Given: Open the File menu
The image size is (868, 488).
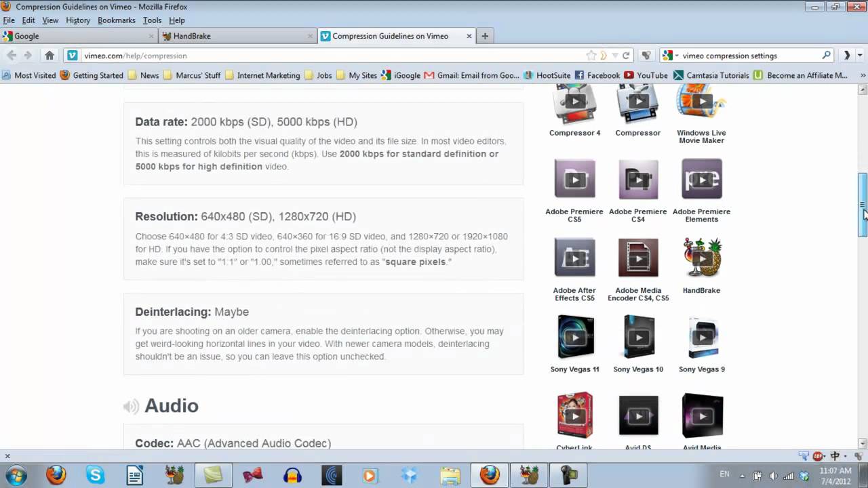Looking at the screenshot, I should click(x=9, y=20).
